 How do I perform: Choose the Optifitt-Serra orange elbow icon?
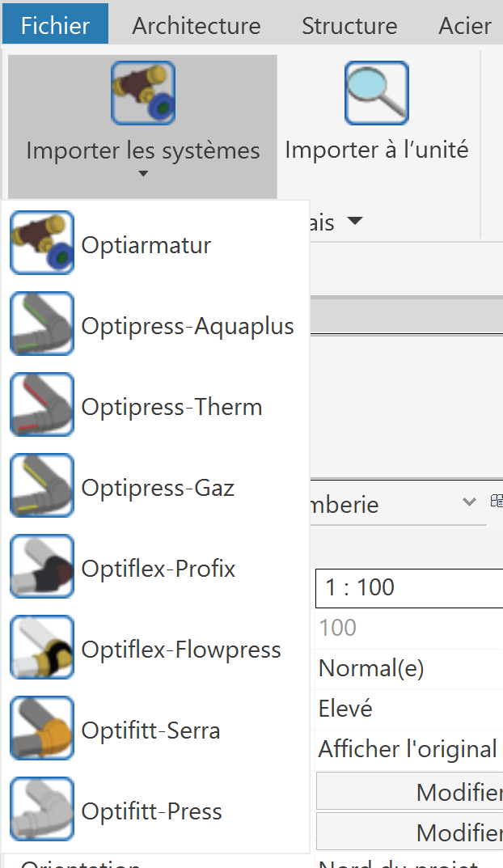click(42, 729)
